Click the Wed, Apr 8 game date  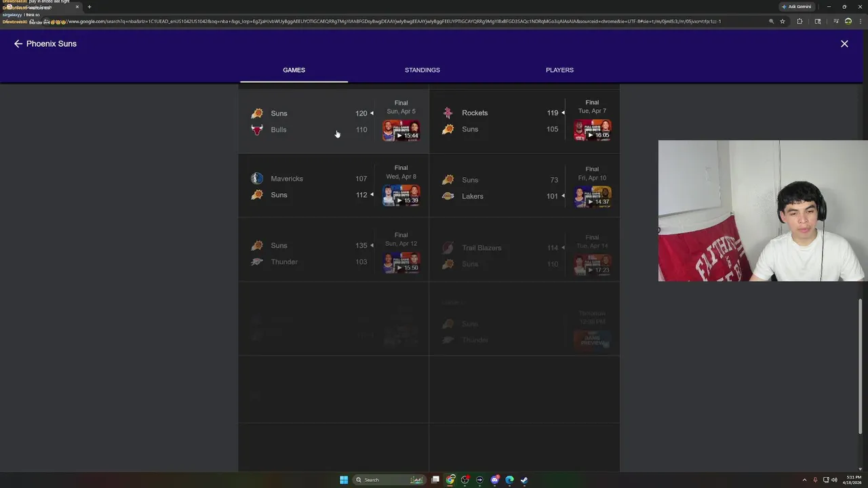pyautogui.click(x=401, y=177)
